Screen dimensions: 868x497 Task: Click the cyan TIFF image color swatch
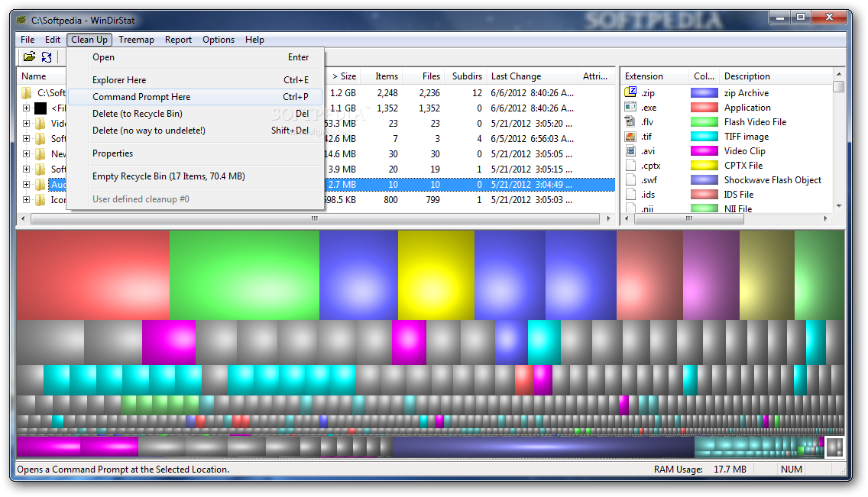coord(704,136)
